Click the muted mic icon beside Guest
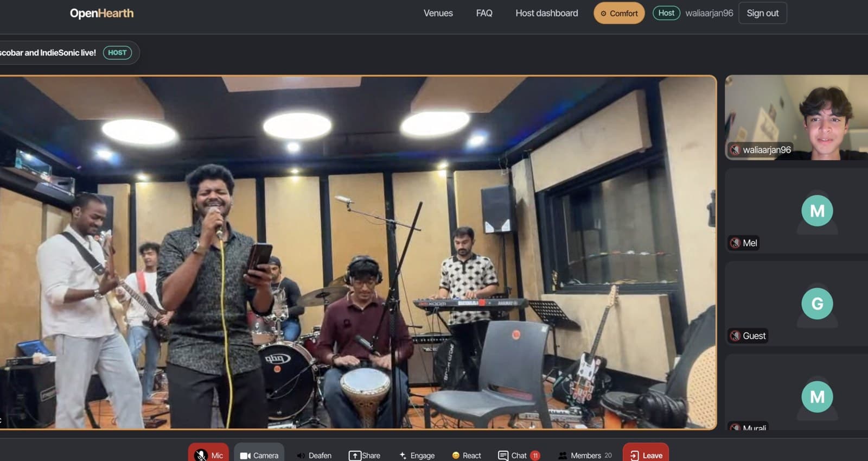Image resolution: width=868 pixels, height=461 pixels. click(735, 336)
